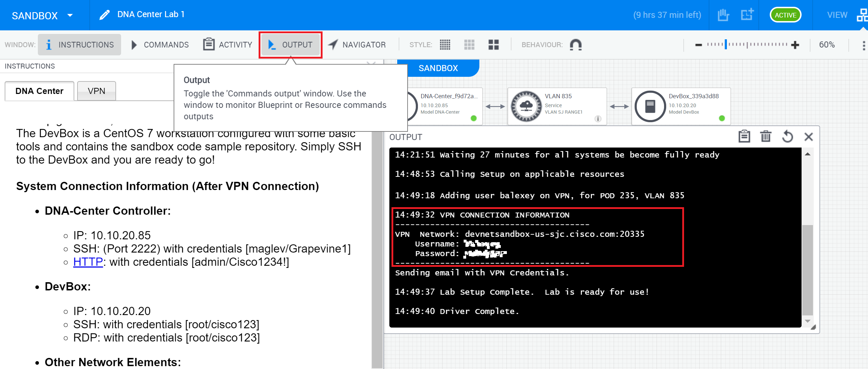The width and height of the screenshot is (868, 369).
Task: Click the output scrollbar up arrow
Action: [x=807, y=154]
